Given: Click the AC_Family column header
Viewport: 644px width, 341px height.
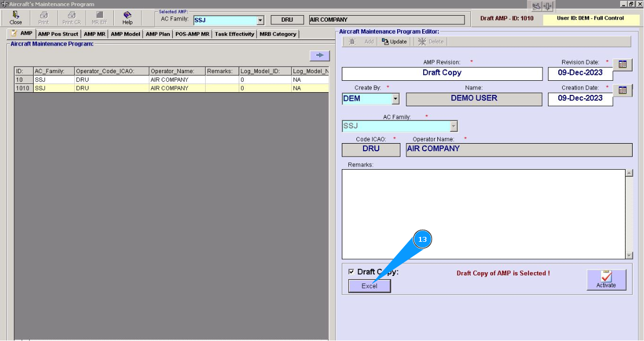Looking at the screenshot, I should [x=54, y=71].
